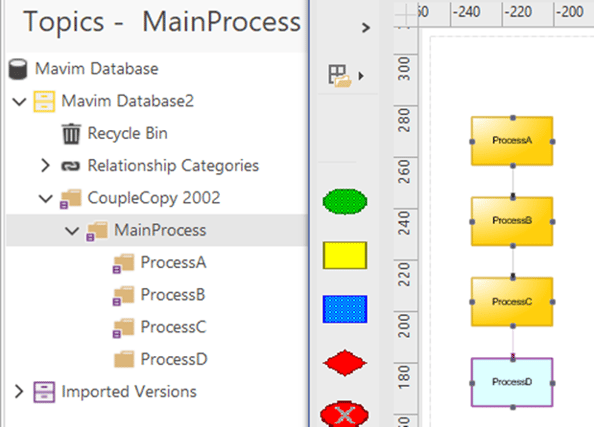Collapse the CoupleCopy 2002 node
The height and width of the screenshot is (427, 594).
click(45, 198)
